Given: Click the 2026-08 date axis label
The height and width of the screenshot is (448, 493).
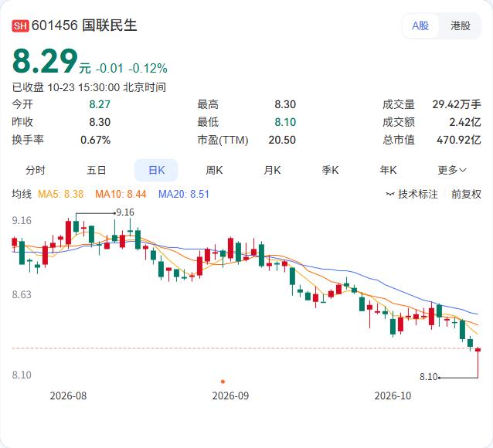Looking at the screenshot, I should (68, 395).
